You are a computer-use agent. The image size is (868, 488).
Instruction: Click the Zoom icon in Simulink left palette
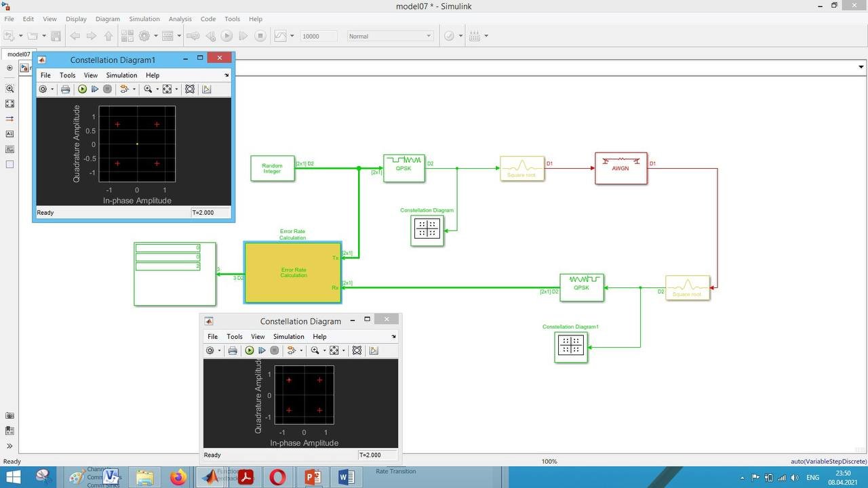pyautogui.click(x=9, y=89)
